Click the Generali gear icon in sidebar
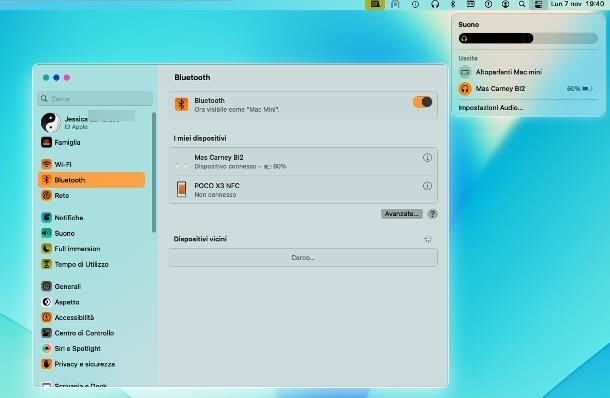This screenshot has height=398, width=610. tap(46, 286)
